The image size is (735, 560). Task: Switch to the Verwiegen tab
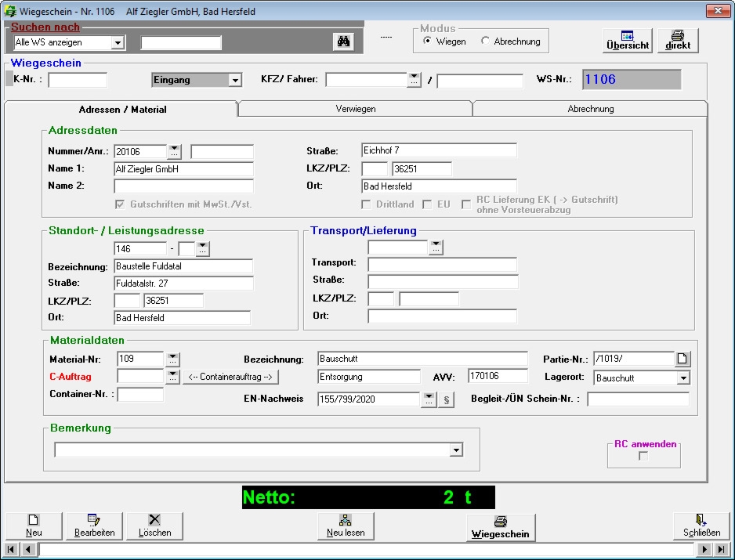(x=355, y=109)
